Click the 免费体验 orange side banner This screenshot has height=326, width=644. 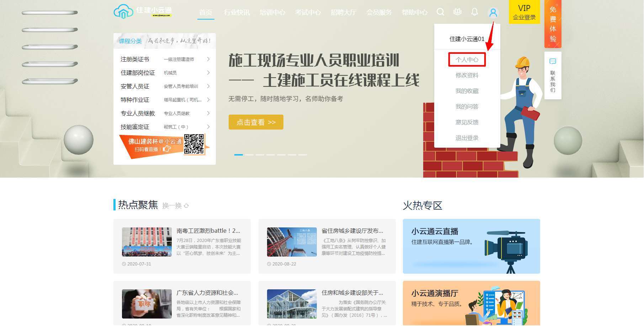pos(552,23)
